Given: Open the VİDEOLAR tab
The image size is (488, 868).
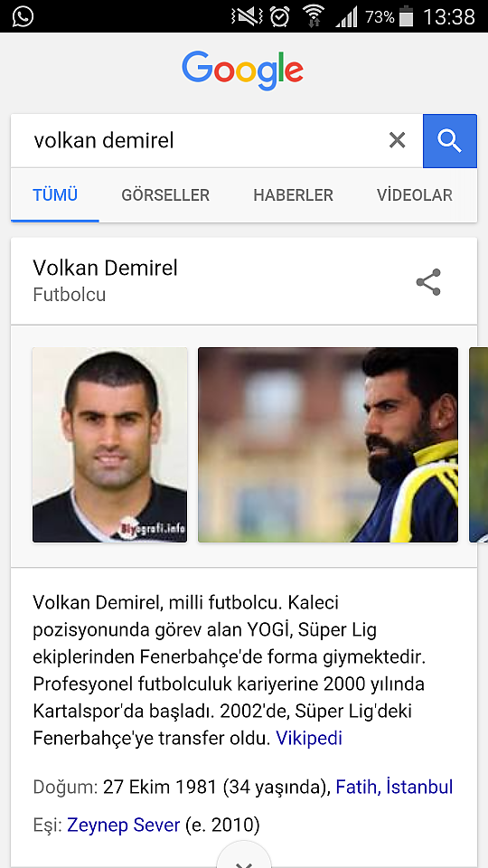Looking at the screenshot, I should point(415,195).
